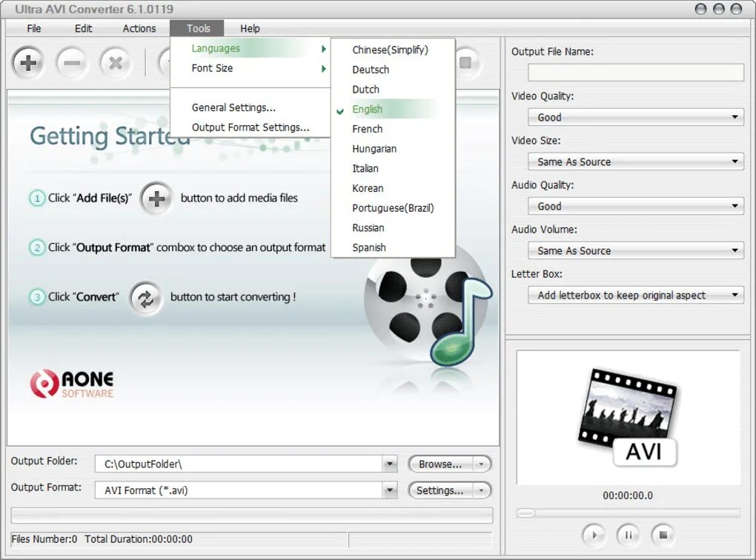Select Russian language
756x560 pixels.
click(x=393, y=227)
